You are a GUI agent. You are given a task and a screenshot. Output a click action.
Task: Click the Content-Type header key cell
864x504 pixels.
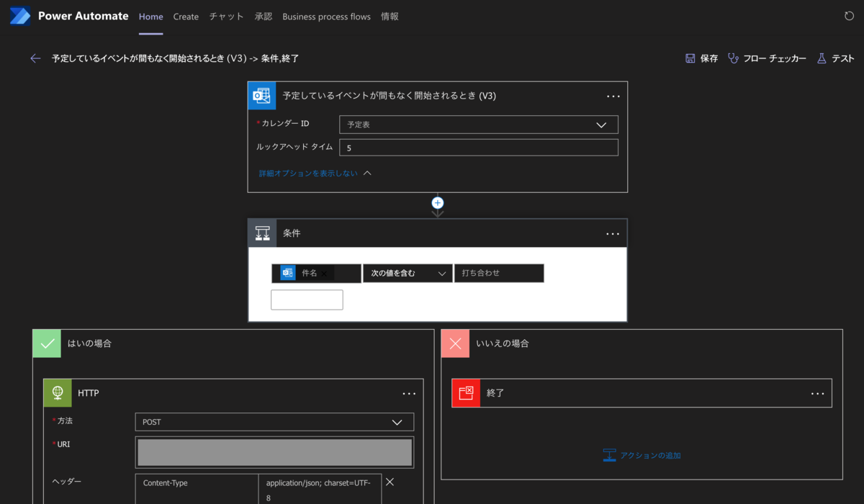click(197, 490)
